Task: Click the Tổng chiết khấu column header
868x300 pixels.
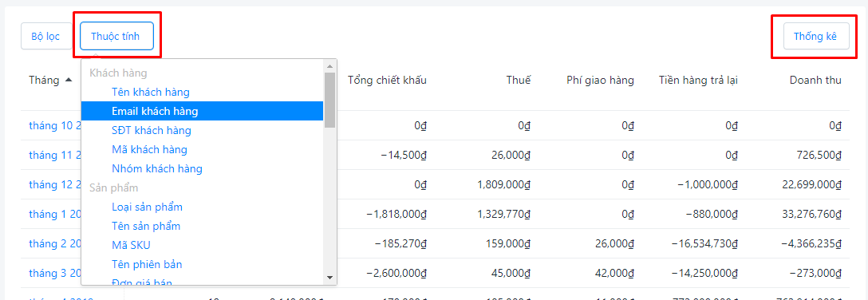Action: pos(387,81)
